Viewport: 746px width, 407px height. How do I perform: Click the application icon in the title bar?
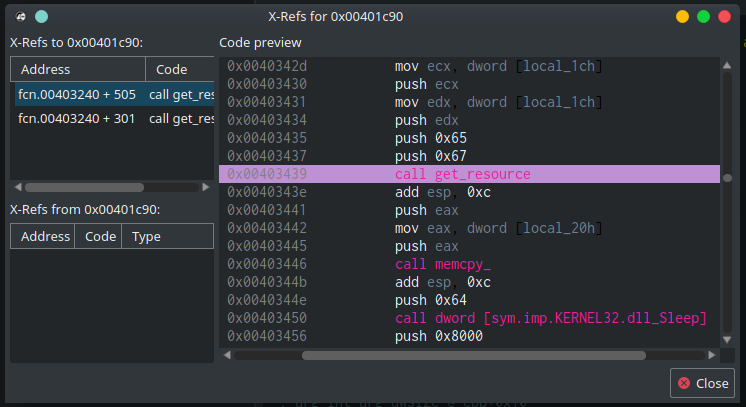point(20,16)
